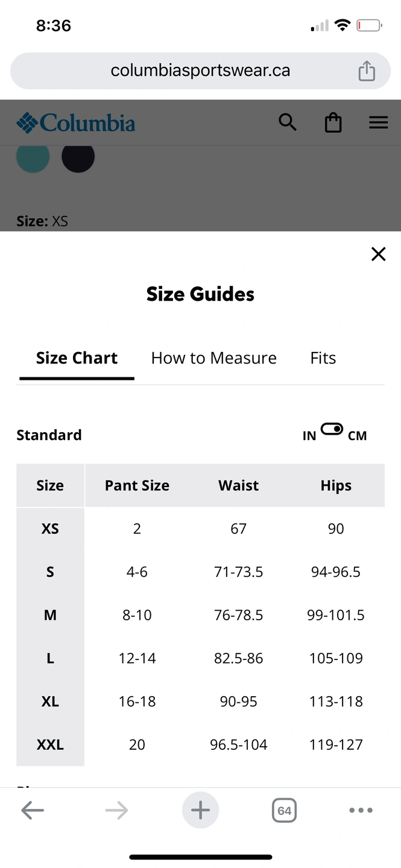Tap the XXL size row header
Screen dimensions: 401x868
point(50,744)
